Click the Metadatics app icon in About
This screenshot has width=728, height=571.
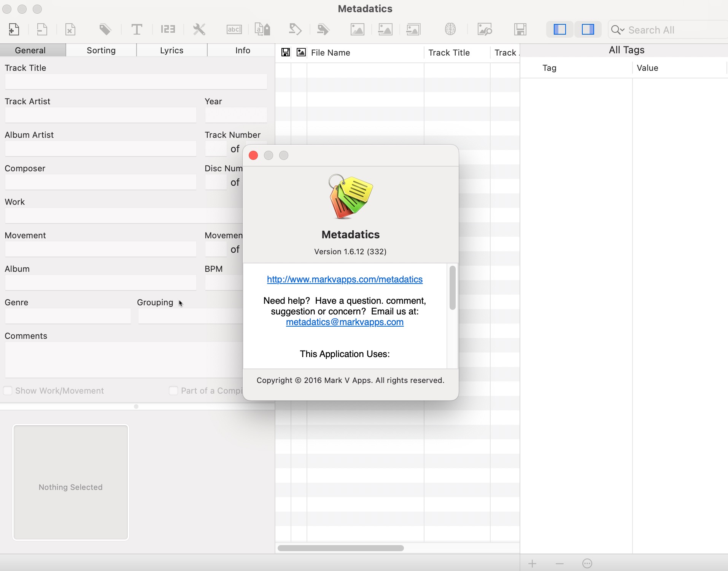(351, 196)
